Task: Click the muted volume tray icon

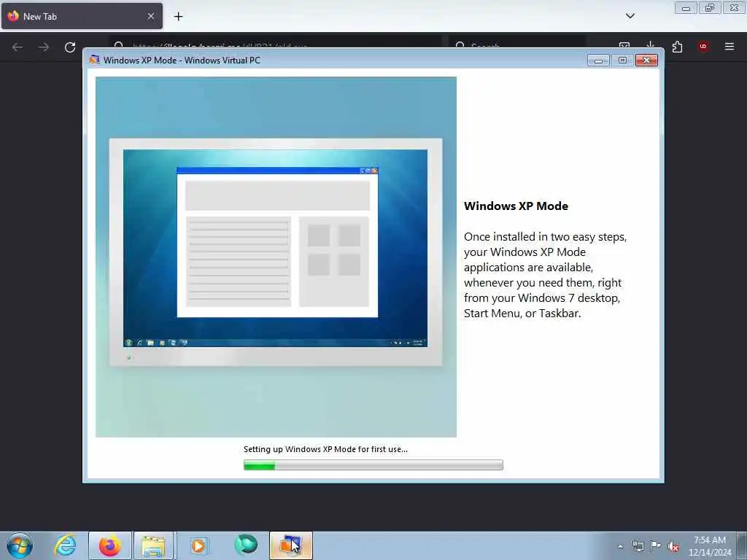Action: 673,547
